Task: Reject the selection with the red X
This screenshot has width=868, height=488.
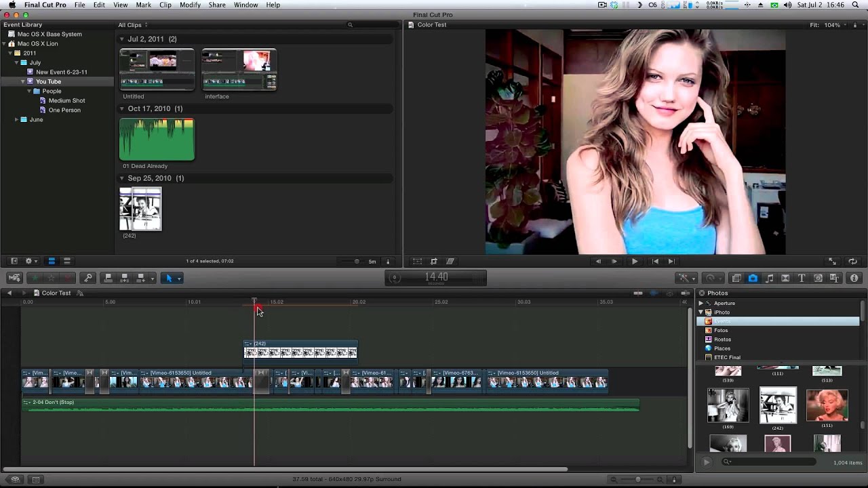Action: point(67,278)
